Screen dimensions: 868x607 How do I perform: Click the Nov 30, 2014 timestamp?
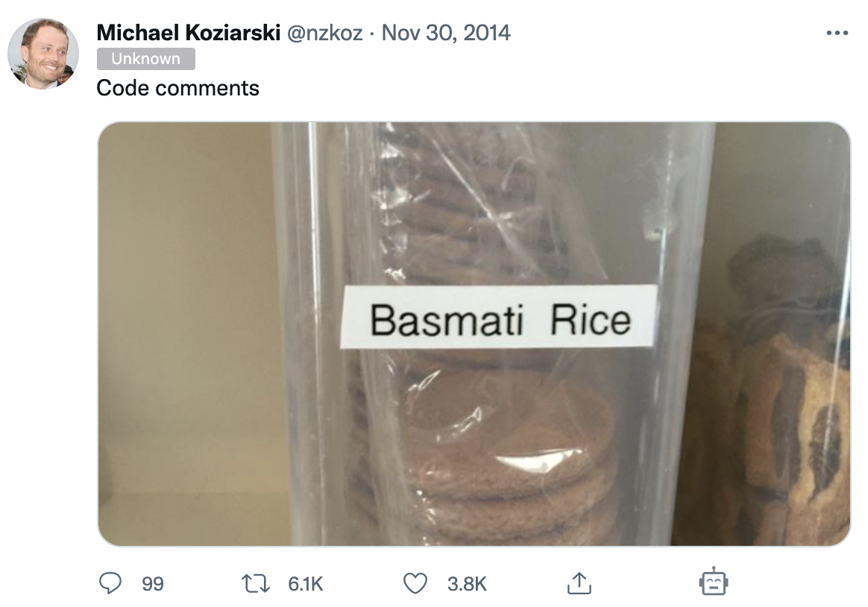[446, 33]
